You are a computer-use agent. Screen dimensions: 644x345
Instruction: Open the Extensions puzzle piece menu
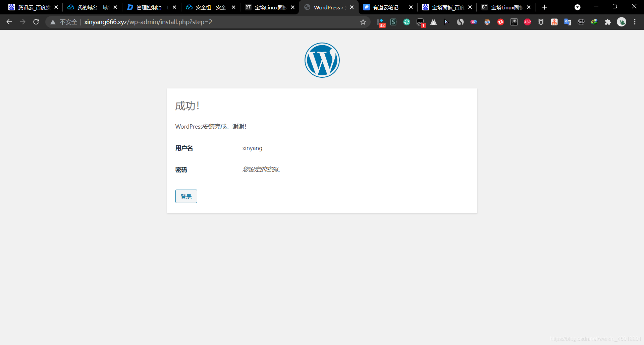pyautogui.click(x=608, y=22)
